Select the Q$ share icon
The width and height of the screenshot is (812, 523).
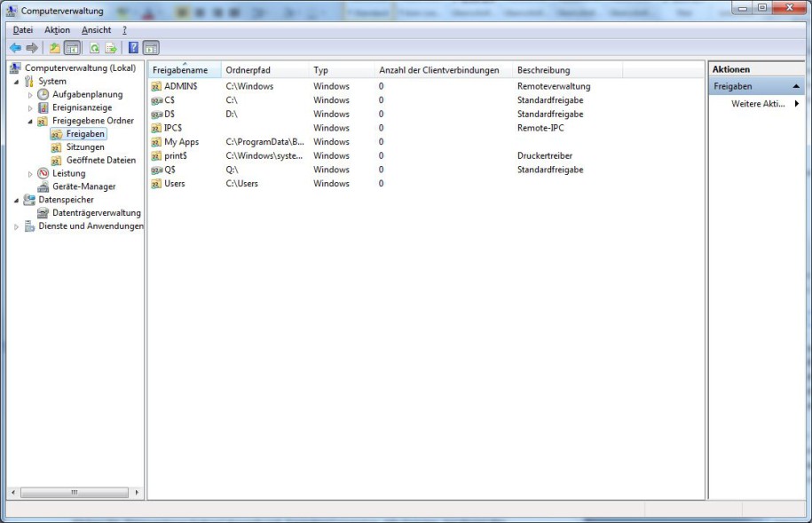point(156,170)
